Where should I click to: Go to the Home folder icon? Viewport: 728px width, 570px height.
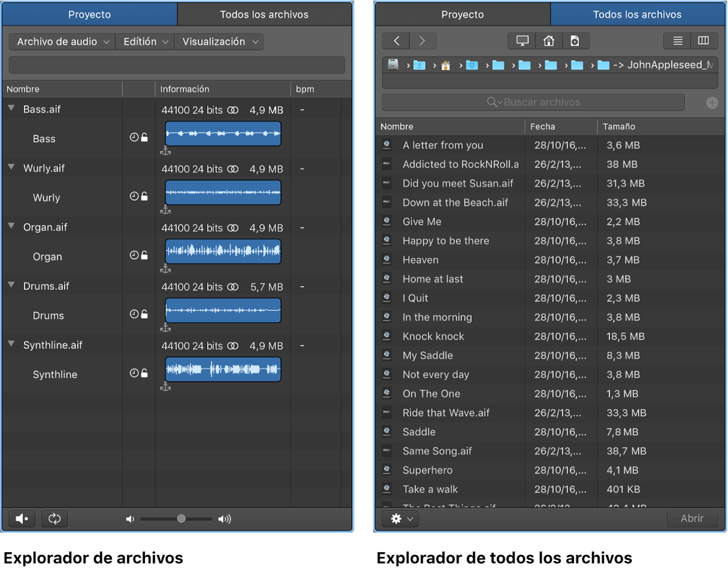pos(548,41)
